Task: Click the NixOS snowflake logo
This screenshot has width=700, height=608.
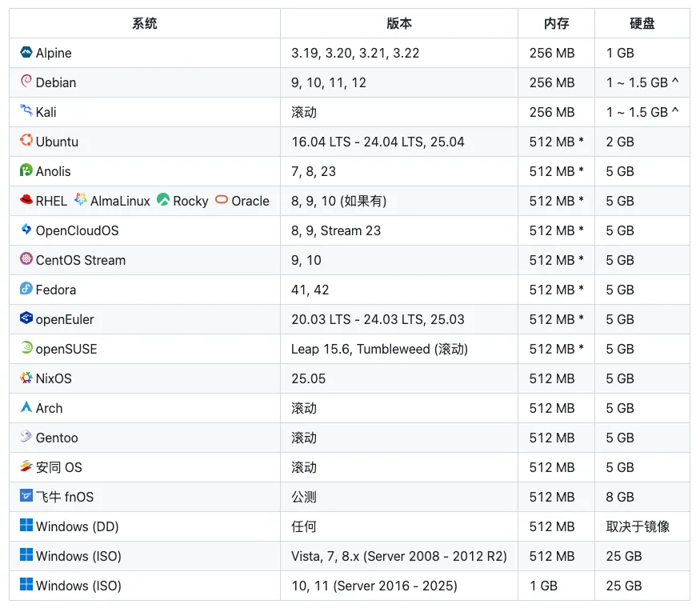Action: pyautogui.click(x=26, y=378)
